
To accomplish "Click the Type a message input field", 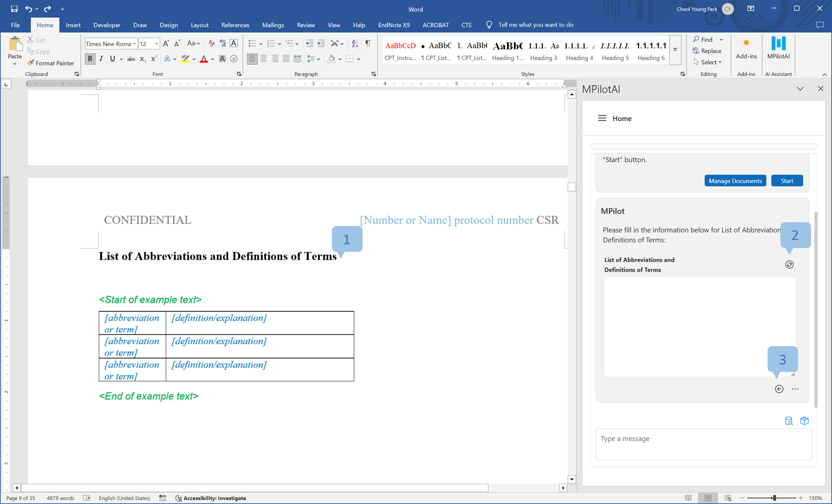I will click(703, 444).
